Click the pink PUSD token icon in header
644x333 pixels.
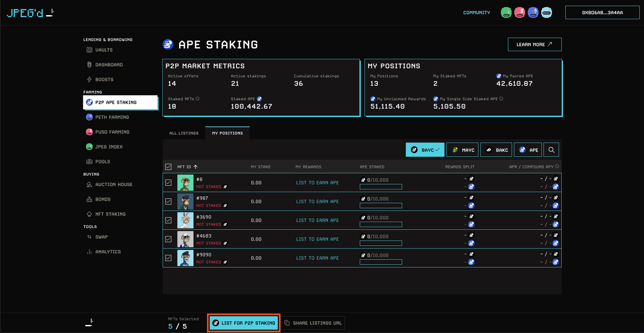(x=519, y=13)
